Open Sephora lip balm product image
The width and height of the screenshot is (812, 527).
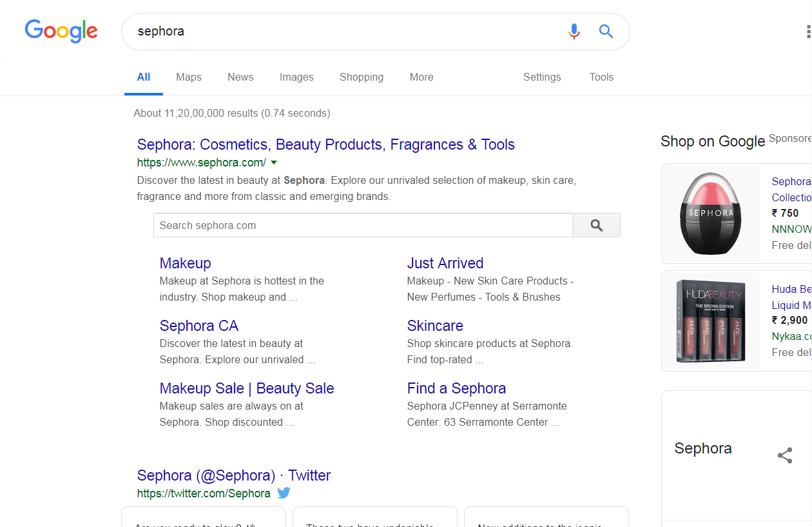pyautogui.click(x=711, y=213)
